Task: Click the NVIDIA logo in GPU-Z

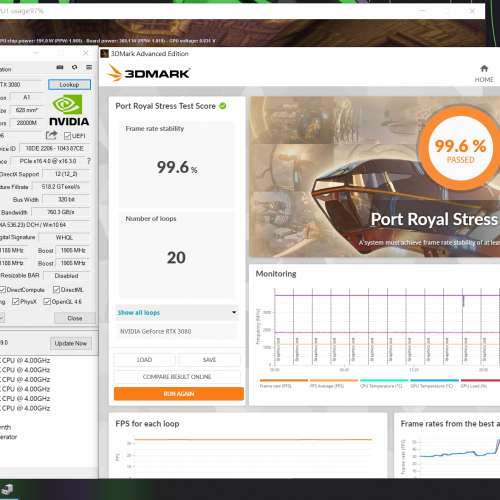Action: pos(69,110)
